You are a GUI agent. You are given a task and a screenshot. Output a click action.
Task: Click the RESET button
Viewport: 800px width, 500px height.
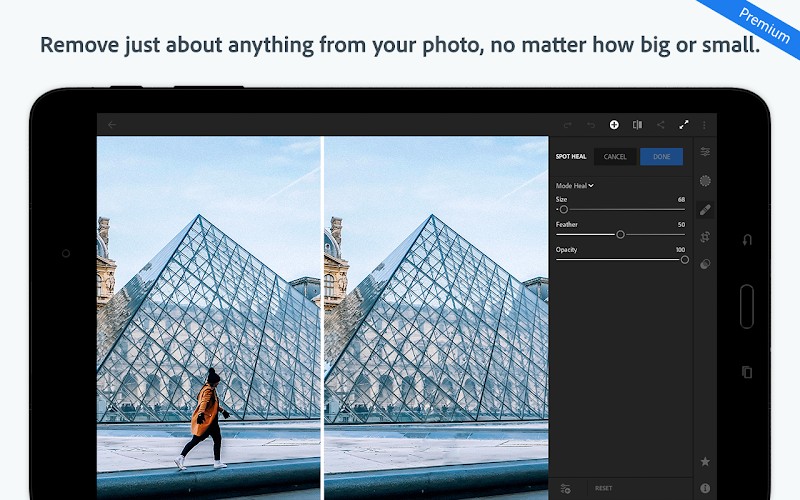tap(603, 488)
